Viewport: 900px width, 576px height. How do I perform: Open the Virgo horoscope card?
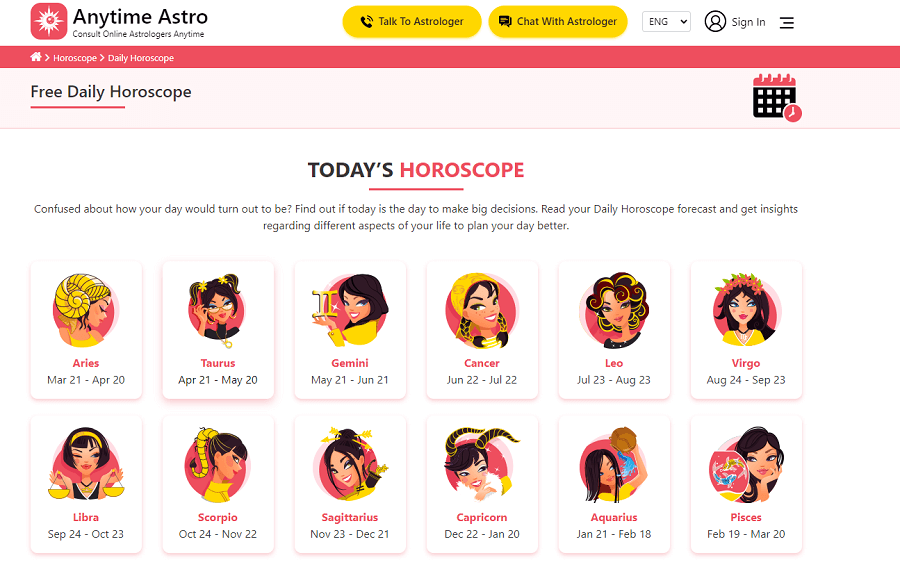(x=746, y=330)
